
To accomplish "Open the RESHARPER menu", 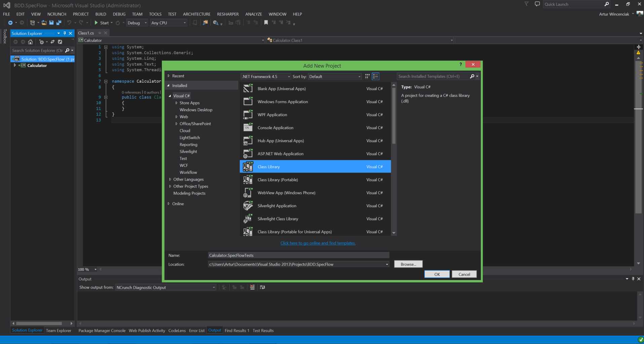I will click(x=228, y=14).
